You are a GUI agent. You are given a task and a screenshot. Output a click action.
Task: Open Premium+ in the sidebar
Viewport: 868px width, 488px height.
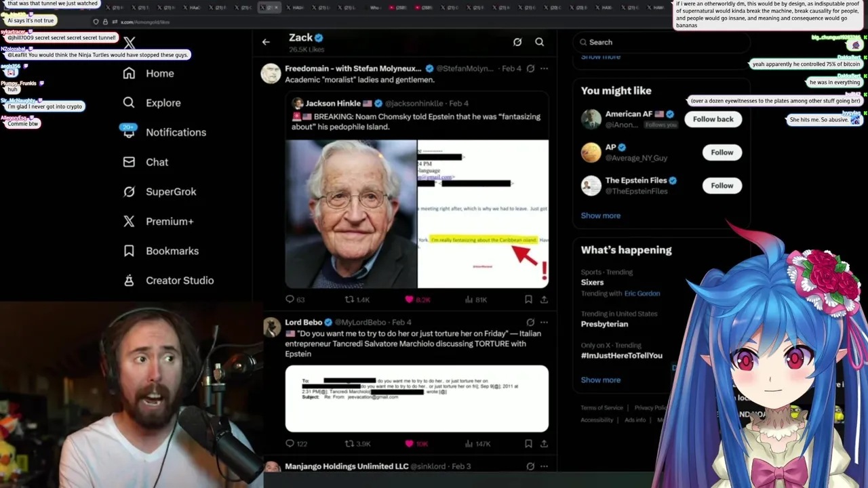click(x=158, y=221)
